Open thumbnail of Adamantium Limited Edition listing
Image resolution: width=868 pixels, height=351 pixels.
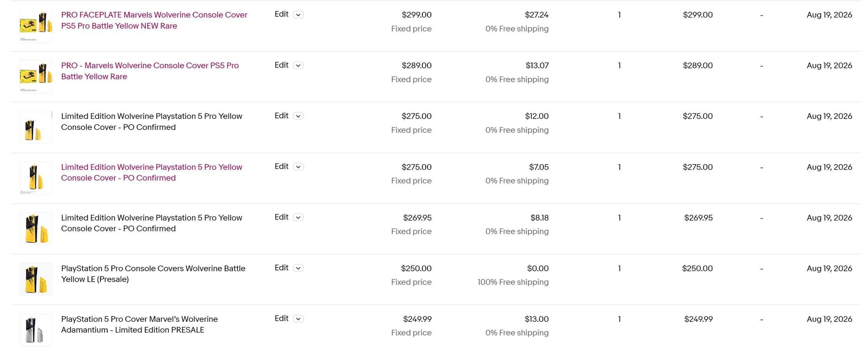click(x=36, y=330)
